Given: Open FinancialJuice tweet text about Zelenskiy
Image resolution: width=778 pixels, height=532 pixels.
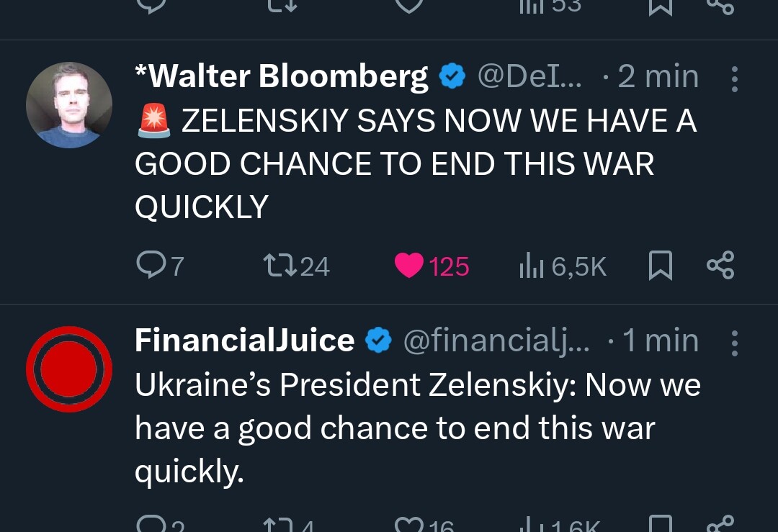Looking at the screenshot, I should (417, 428).
